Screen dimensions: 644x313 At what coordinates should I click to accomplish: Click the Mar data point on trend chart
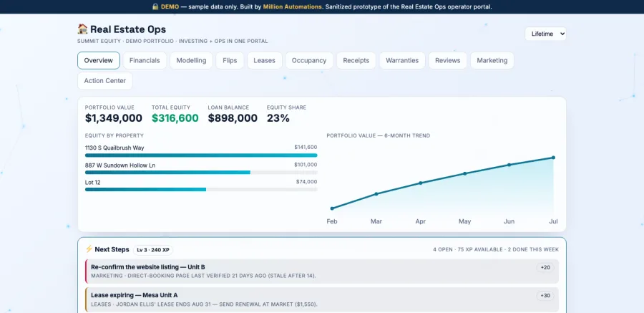376,193
